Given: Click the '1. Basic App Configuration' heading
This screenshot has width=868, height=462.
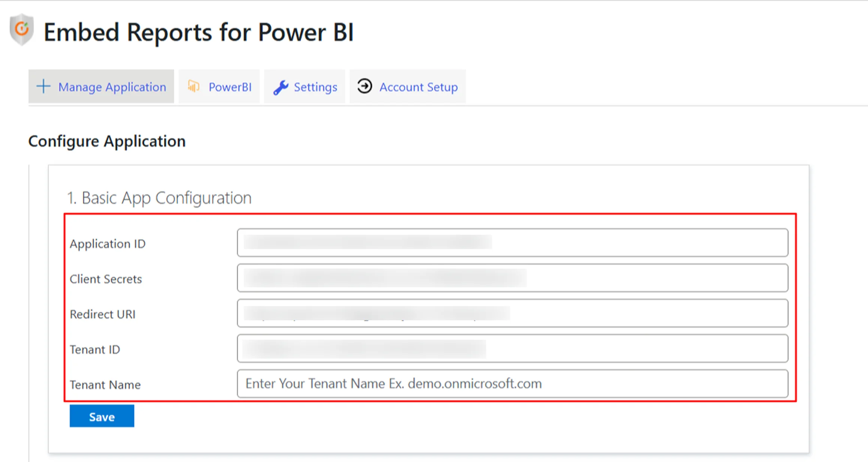Looking at the screenshot, I should [159, 198].
